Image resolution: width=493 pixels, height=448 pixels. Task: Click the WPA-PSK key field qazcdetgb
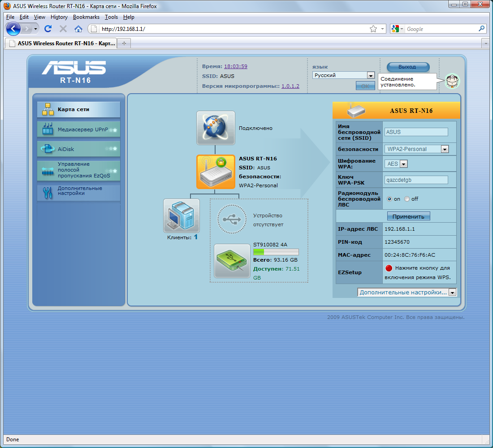pos(416,180)
